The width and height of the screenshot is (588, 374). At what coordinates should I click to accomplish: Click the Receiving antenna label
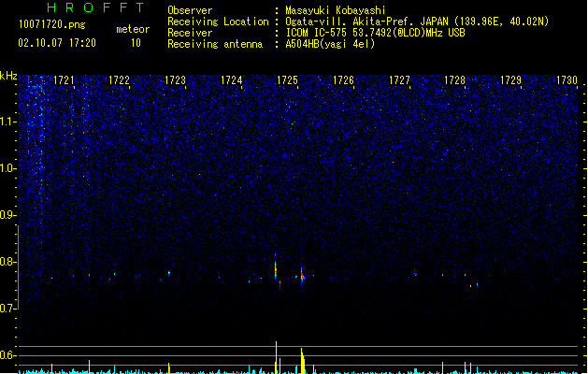click(215, 44)
